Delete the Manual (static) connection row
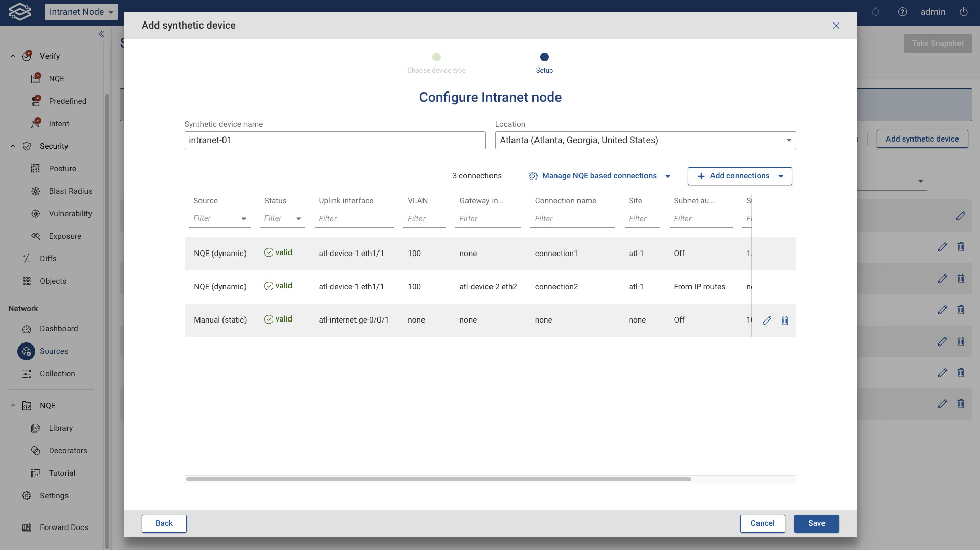The width and height of the screenshot is (980, 551). tap(785, 320)
